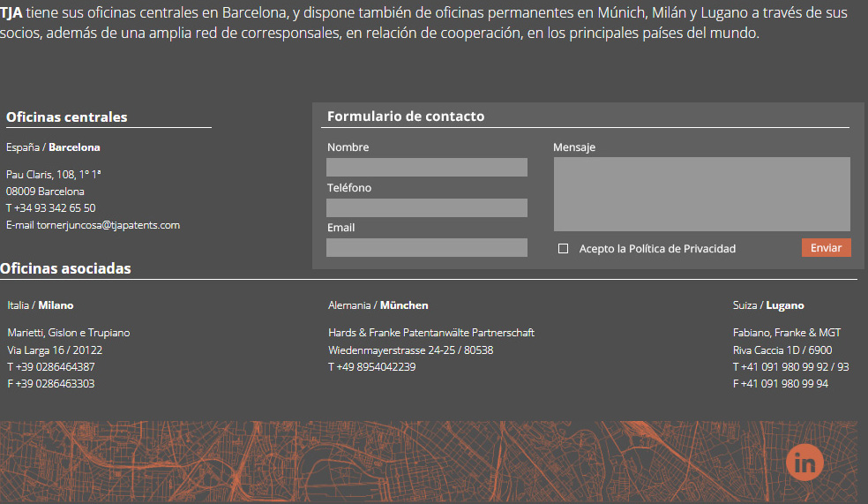Screen dimensions: 868x504
Task: Tick the Acepto la Política de Privacidad checkbox
Action: coord(563,249)
